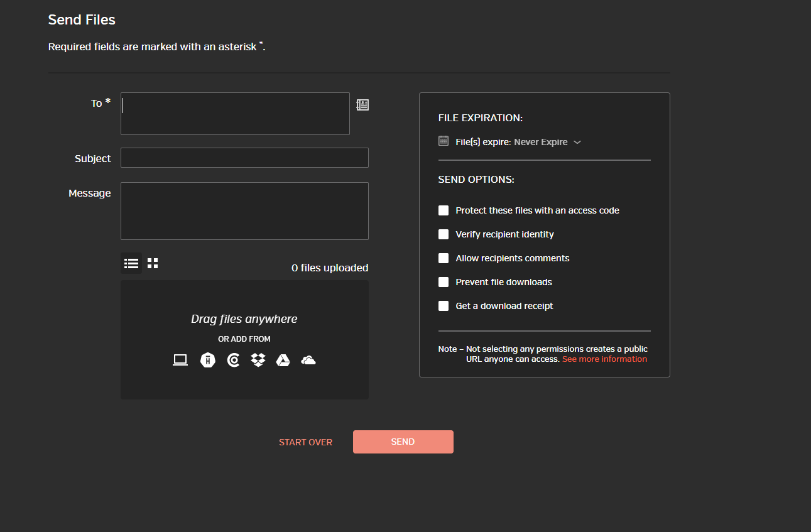The image size is (811, 532).
Task: Switch to grid view of uploaded files
Action: point(153,263)
